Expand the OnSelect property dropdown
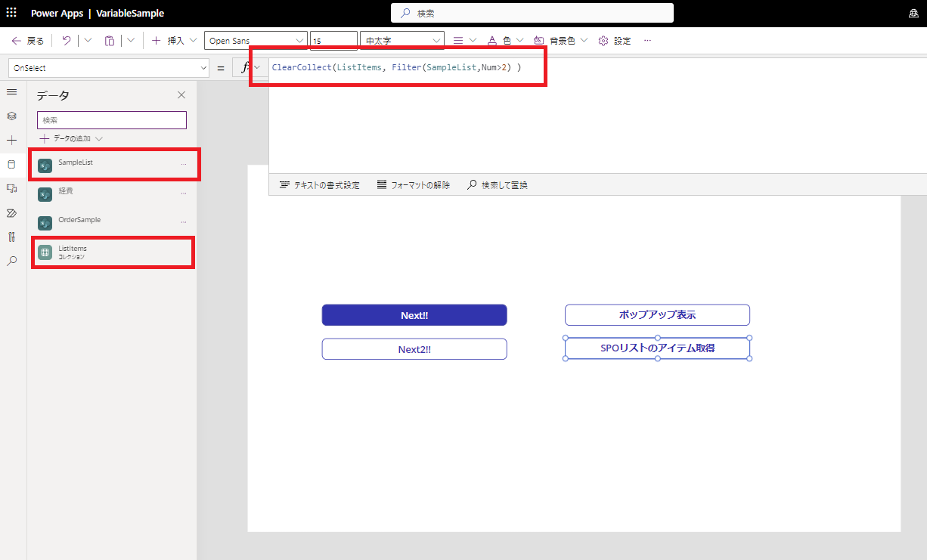This screenshot has height=560, width=927. tap(109, 68)
